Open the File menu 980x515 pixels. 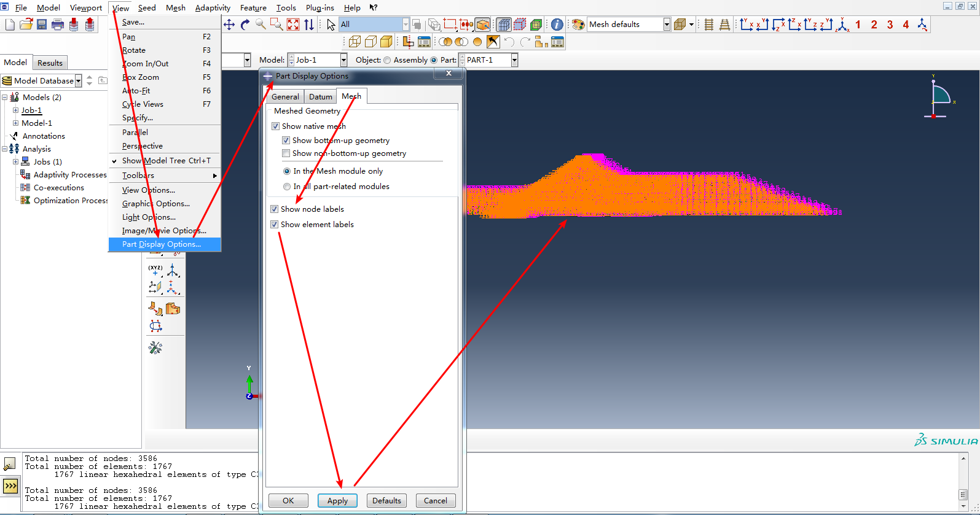click(21, 8)
